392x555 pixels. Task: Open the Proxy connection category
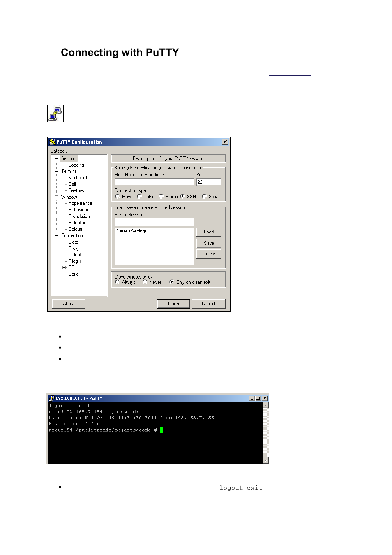click(74, 248)
